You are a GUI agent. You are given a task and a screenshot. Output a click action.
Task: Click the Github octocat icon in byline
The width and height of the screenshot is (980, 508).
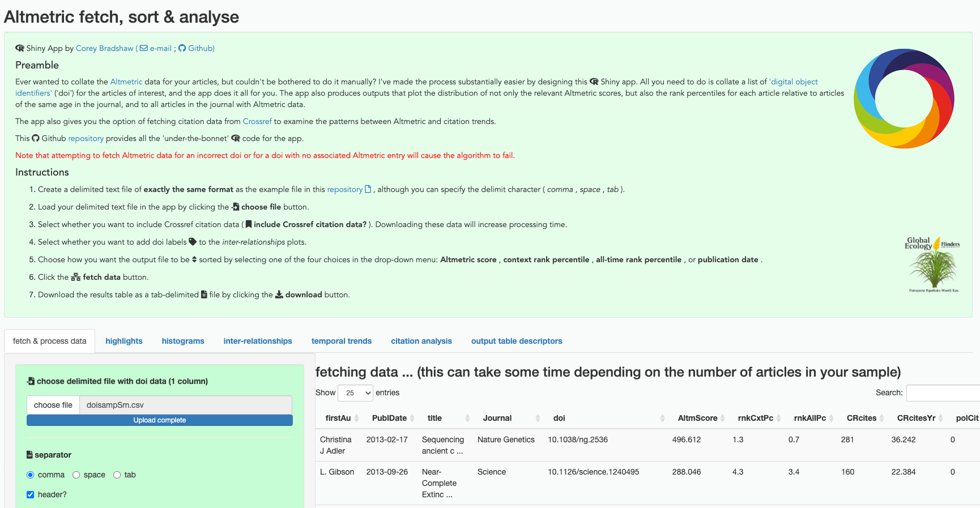pyautogui.click(x=182, y=49)
